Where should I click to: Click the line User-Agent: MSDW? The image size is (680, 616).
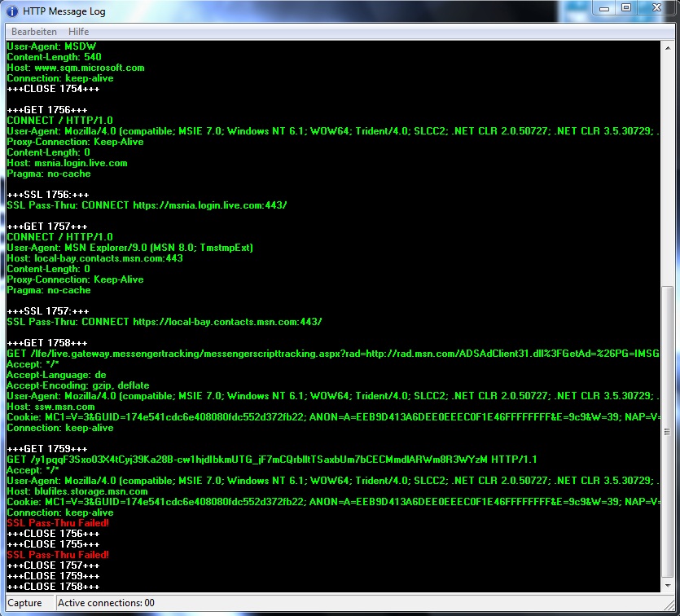point(51,46)
